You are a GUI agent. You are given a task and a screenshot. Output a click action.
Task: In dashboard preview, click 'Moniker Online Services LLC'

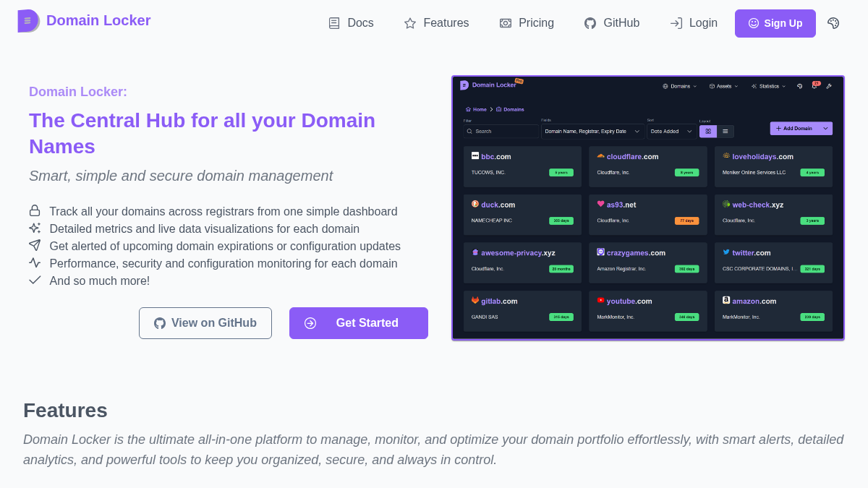[x=754, y=172]
